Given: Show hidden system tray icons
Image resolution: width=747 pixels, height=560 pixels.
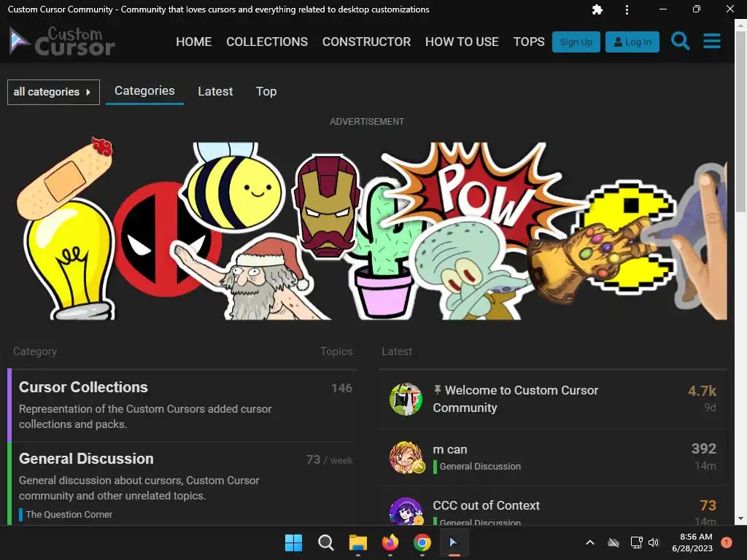Looking at the screenshot, I should [589, 542].
